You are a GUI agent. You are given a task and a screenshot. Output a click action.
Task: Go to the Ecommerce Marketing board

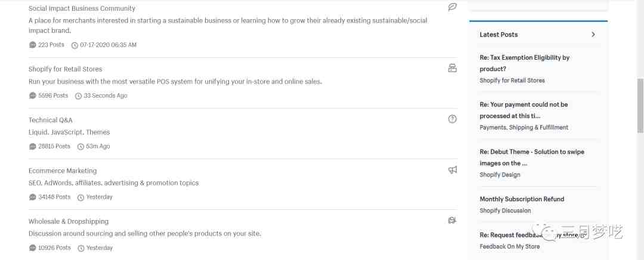tap(63, 171)
